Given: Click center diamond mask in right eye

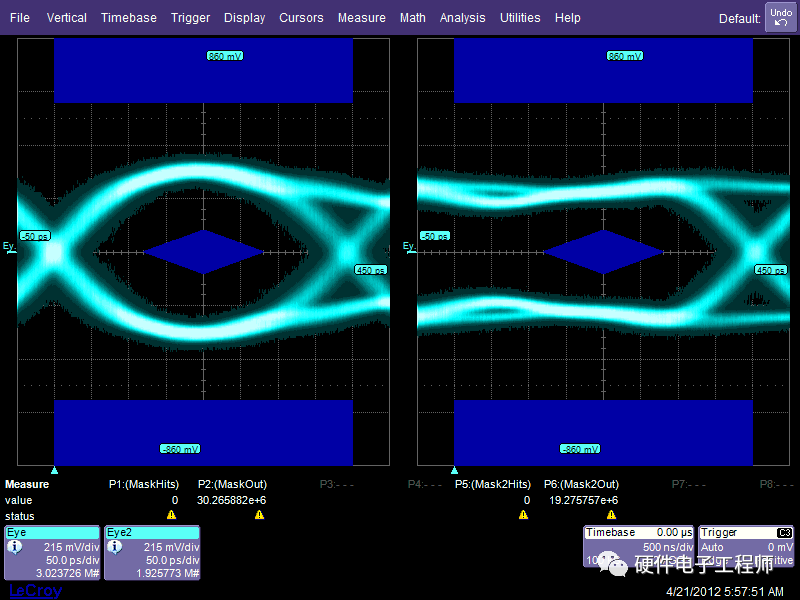Looking at the screenshot, I should click(x=604, y=252).
